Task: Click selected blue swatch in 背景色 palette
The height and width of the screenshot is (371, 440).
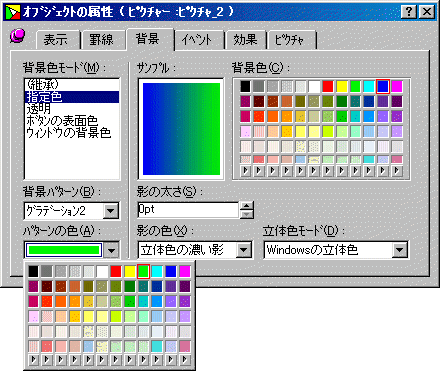Action: coord(383,86)
